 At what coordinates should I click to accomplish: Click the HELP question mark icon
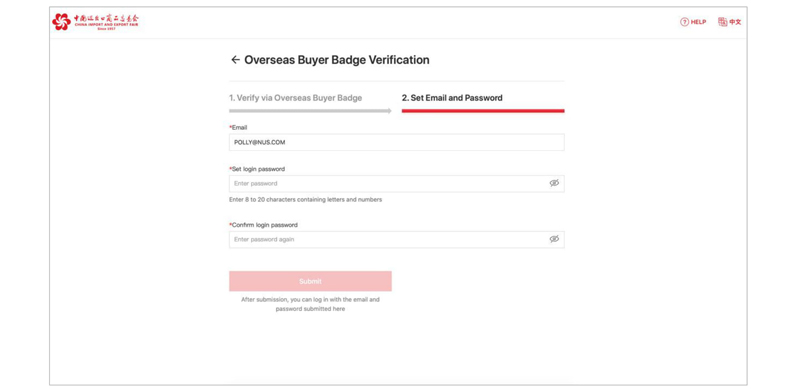tap(684, 22)
